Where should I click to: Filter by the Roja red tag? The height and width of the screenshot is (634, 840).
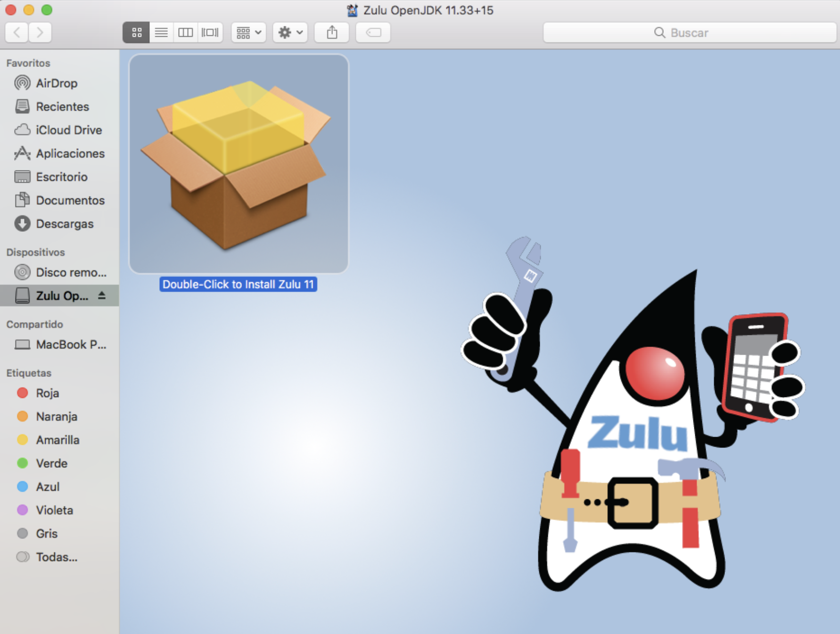[x=59, y=393]
